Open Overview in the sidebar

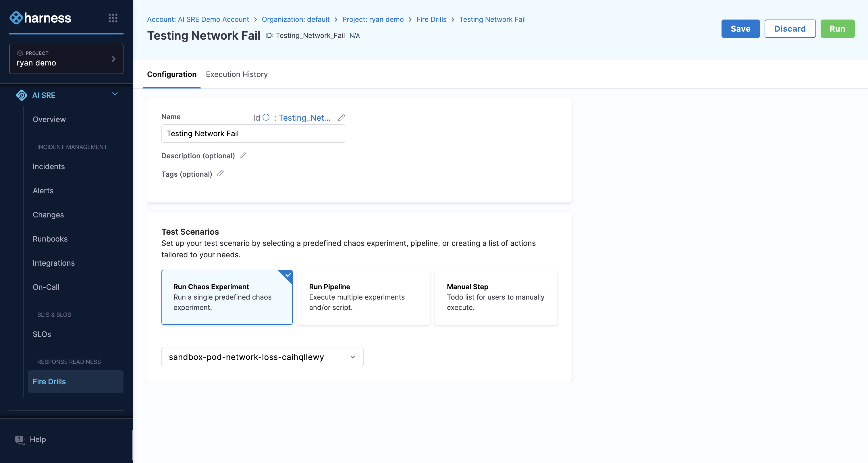[x=49, y=119]
